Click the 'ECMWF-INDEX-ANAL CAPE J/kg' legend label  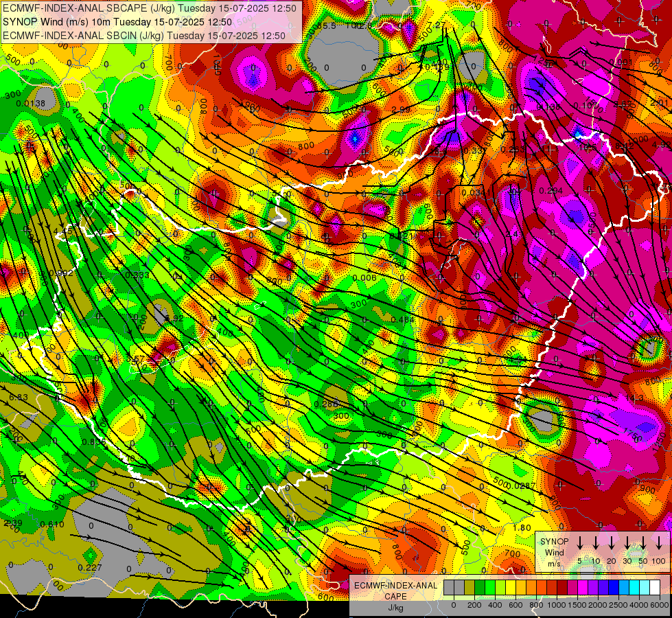[x=395, y=596]
